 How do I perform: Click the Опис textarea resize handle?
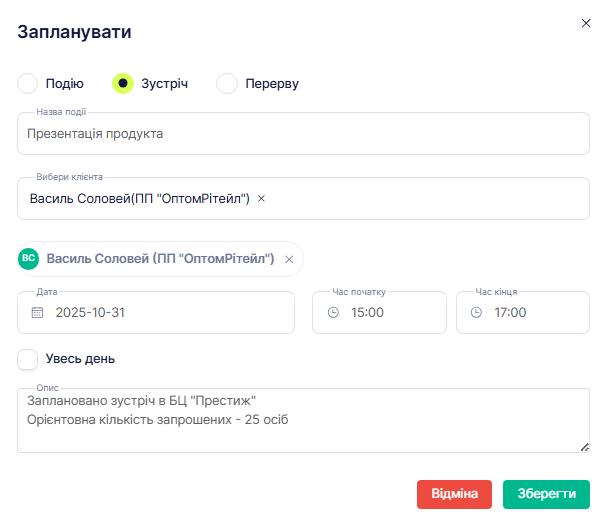click(584, 446)
